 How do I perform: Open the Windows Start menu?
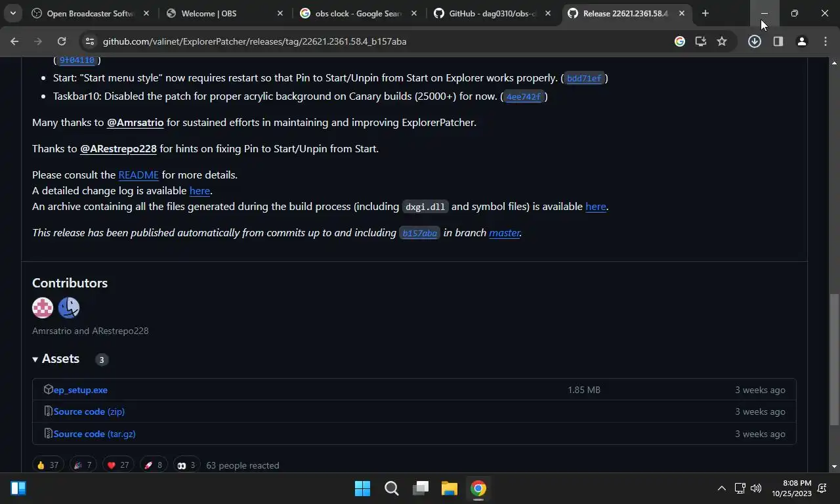(362, 488)
